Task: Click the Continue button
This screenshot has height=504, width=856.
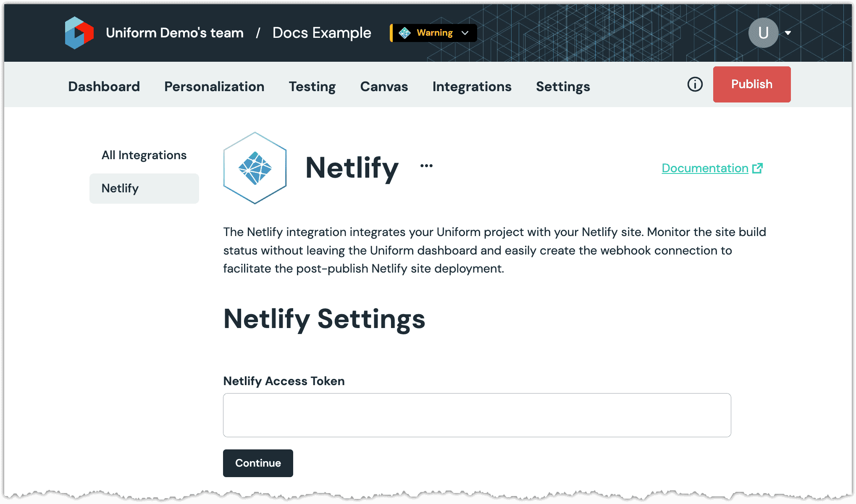Action: 258,463
